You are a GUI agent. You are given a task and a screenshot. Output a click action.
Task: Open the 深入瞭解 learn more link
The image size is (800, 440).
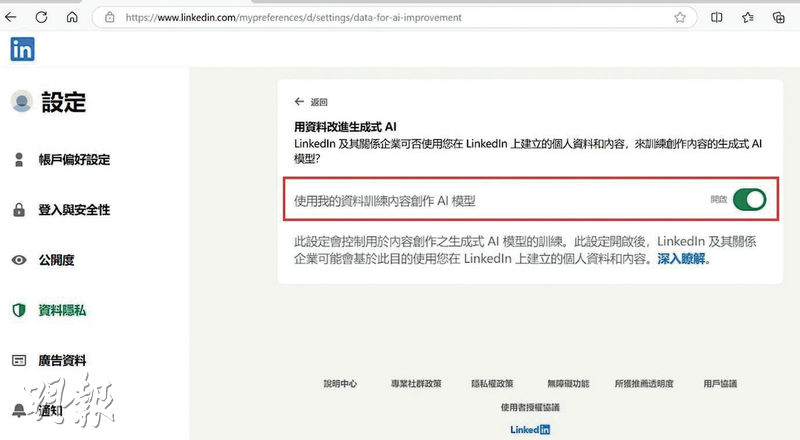(681, 258)
